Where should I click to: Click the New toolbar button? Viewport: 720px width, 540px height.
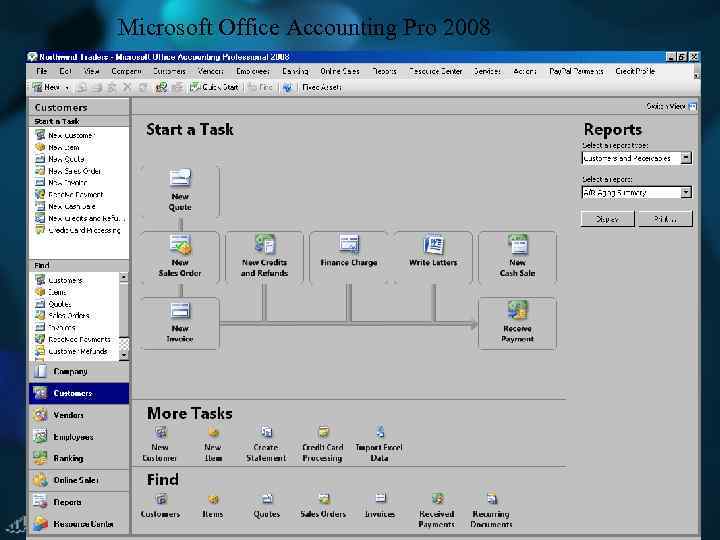[x=46, y=87]
